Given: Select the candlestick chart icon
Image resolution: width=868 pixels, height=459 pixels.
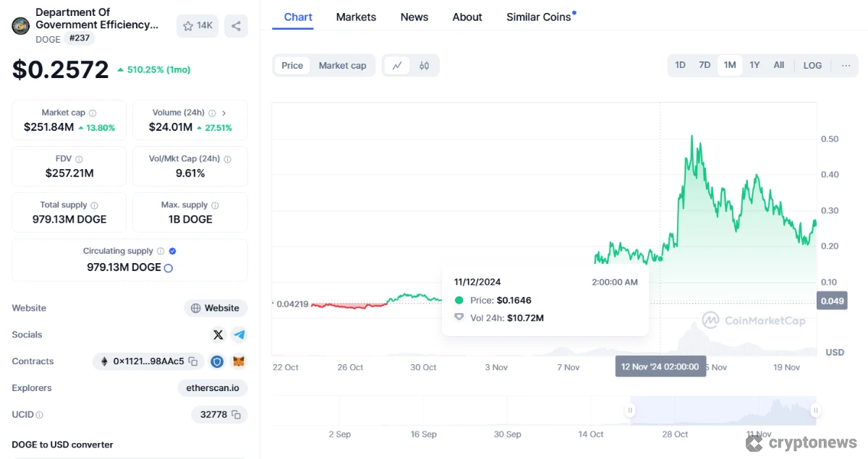Looking at the screenshot, I should [x=425, y=65].
